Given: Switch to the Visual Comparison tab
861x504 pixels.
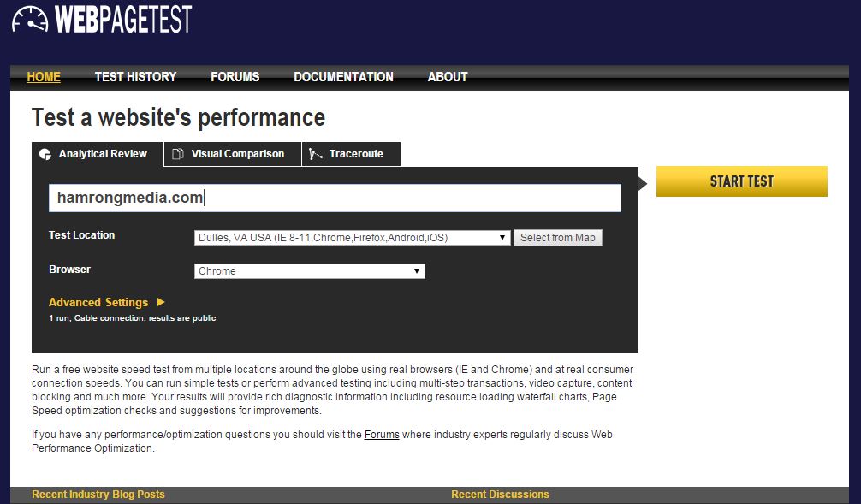Looking at the screenshot, I should pyautogui.click(x=233, y=154).
